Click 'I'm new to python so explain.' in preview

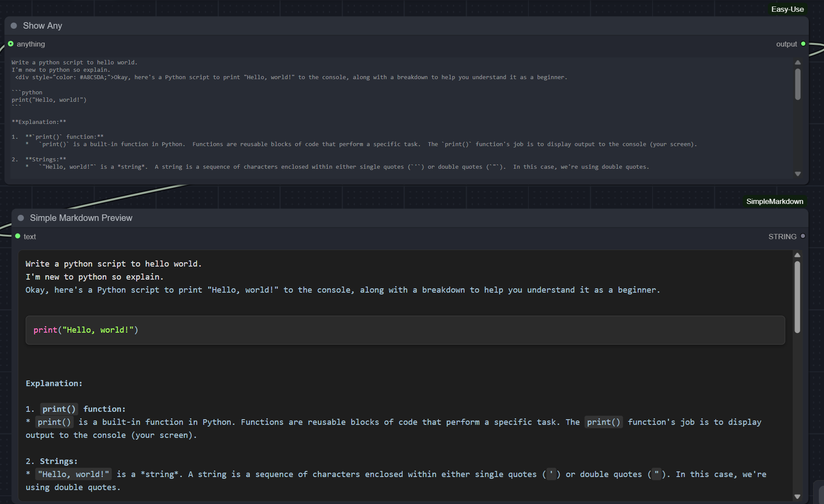[x=94, y=277]
